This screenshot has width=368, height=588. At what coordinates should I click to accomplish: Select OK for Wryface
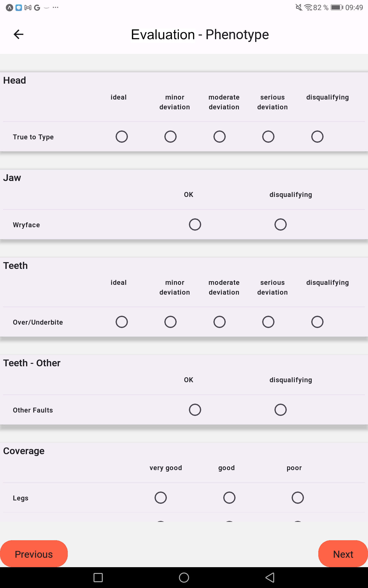pyautogui.click(x=195, y=224)
